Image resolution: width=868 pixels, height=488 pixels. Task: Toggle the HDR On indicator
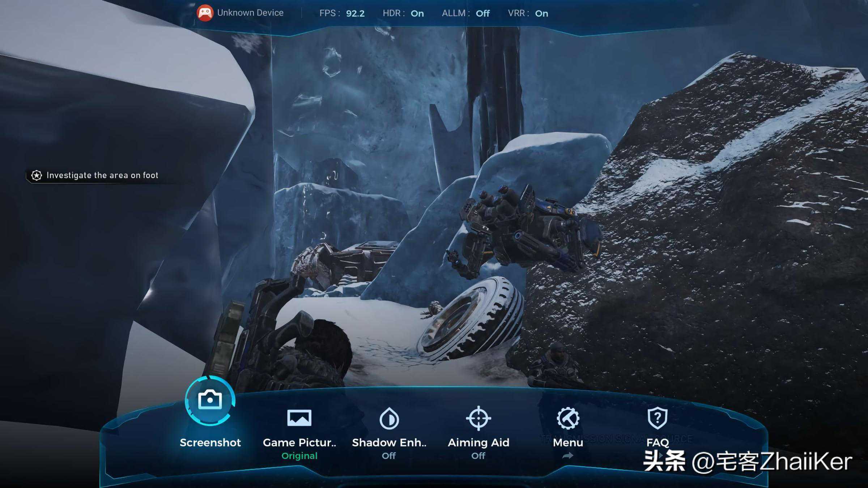(x=417, y=13)
